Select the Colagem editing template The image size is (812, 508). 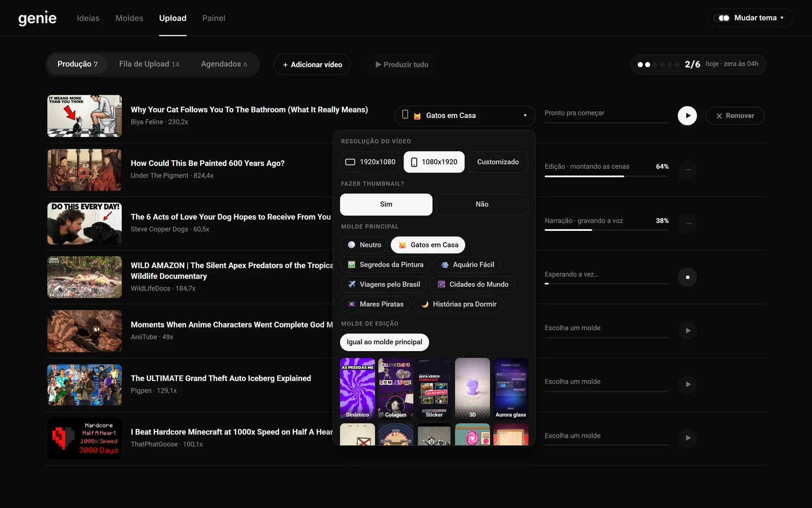[395, 389]
